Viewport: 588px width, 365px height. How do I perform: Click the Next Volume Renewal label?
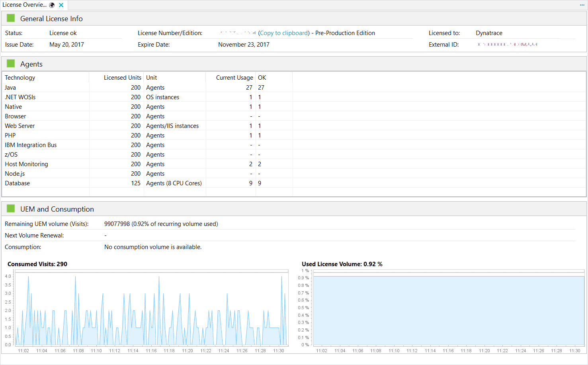[x=34, y=235]
